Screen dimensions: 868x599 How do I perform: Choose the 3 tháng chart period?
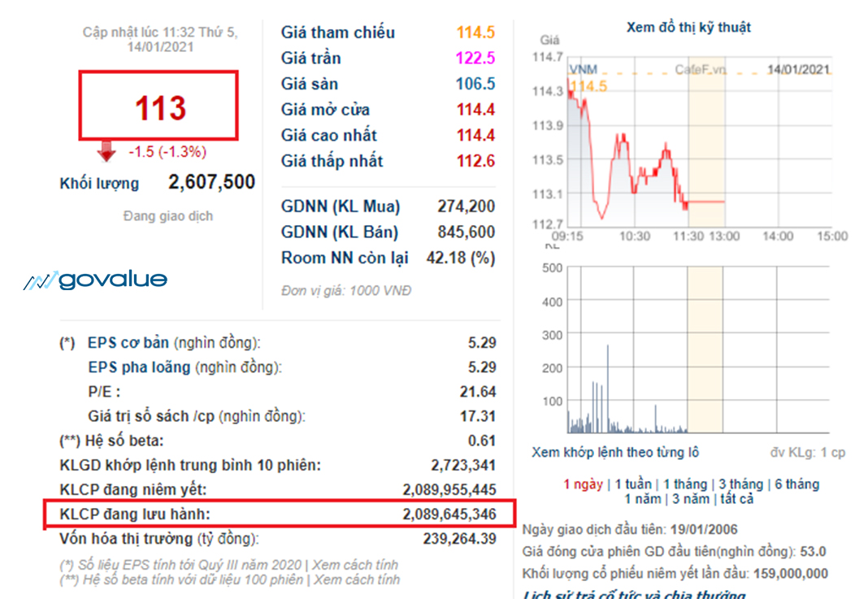click(x=740, y=484)
